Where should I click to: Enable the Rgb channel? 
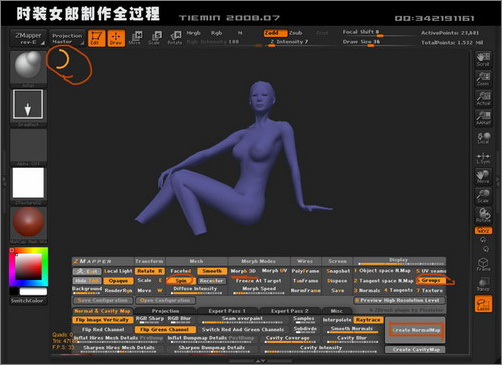click(x=216, y=33)
